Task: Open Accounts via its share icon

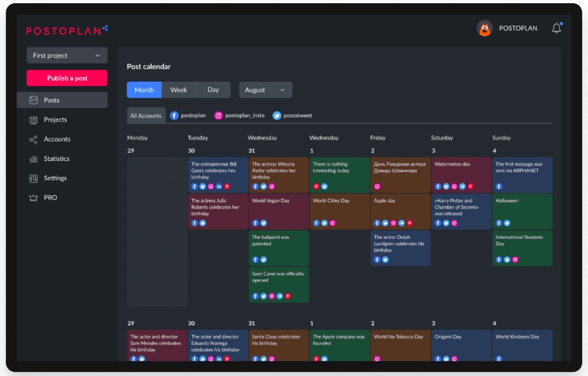Action: click(x=33, y=140)
